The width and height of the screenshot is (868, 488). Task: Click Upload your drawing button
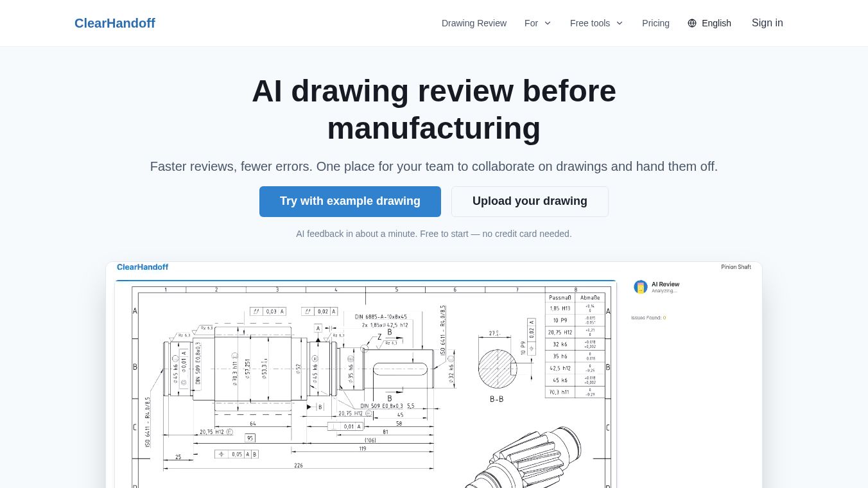click(530, 202)
